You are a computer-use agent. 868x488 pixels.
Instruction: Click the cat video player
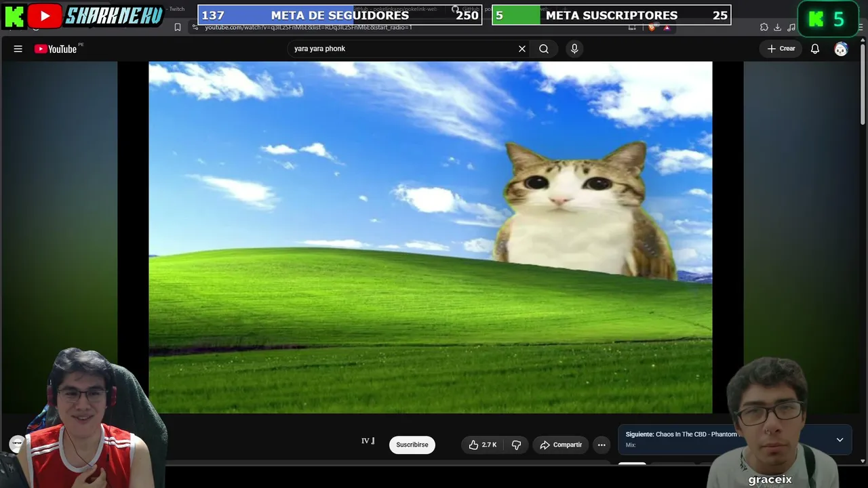pyautogui.click(x=431, y=237)
